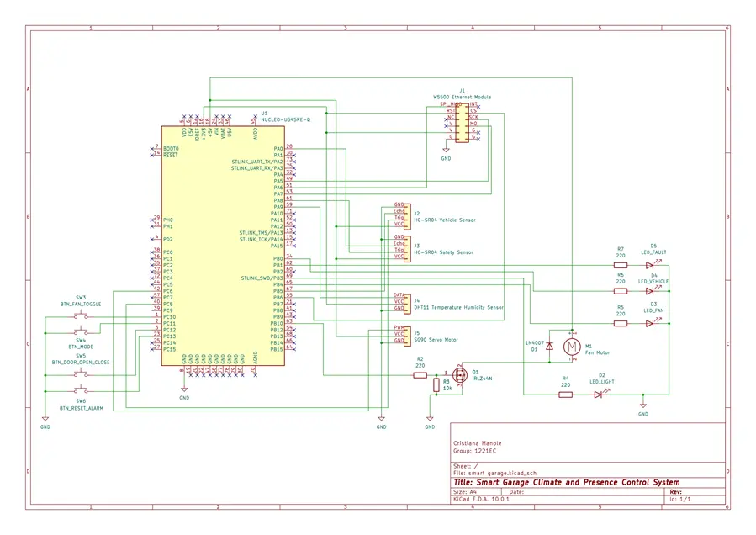Click the D1 1N4007 diode symbol

tap(549, 346)
